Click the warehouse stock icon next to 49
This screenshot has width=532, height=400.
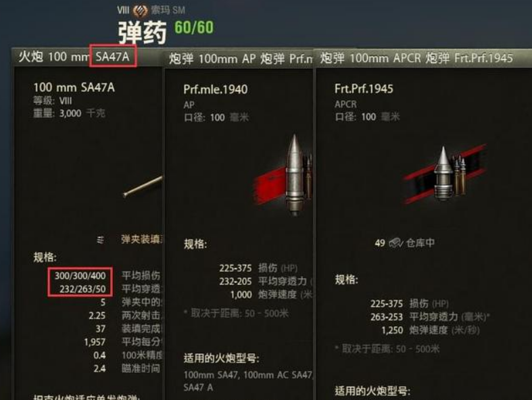click(395, 243)
